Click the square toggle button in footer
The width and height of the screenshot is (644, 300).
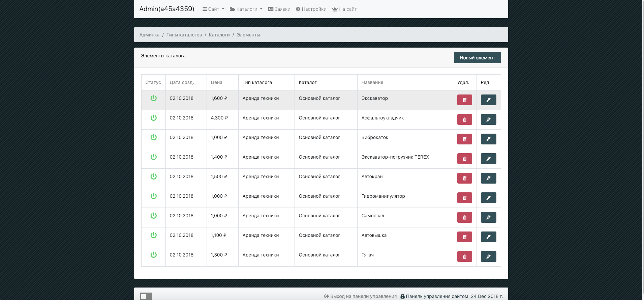tap(146, 296)
